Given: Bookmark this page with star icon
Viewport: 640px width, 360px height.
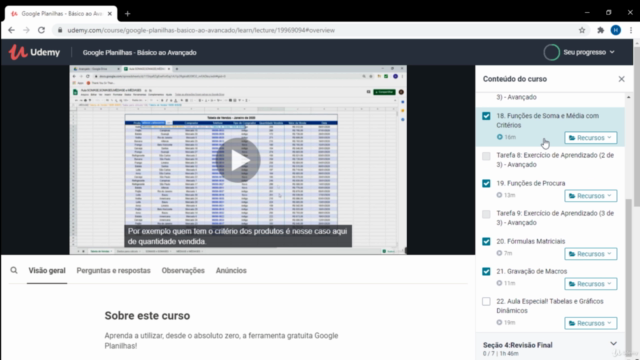Looking at the screenshot, I should point(582,30).
